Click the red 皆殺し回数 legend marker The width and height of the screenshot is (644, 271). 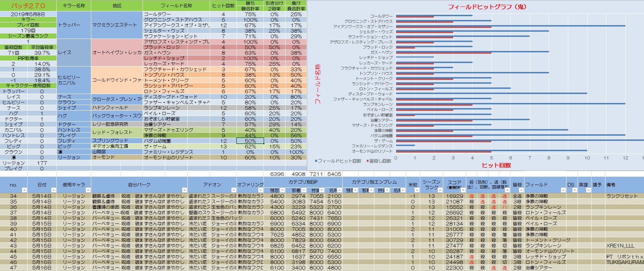pos(367,161)
